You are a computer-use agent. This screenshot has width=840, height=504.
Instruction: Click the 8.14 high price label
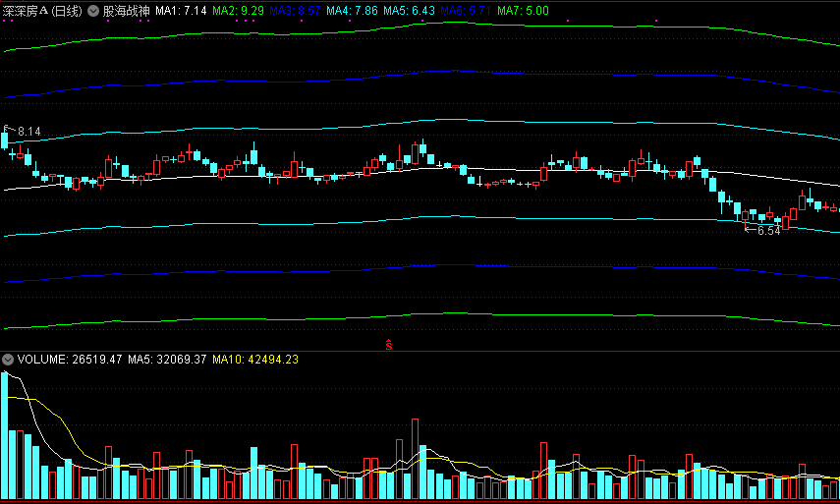28,132
